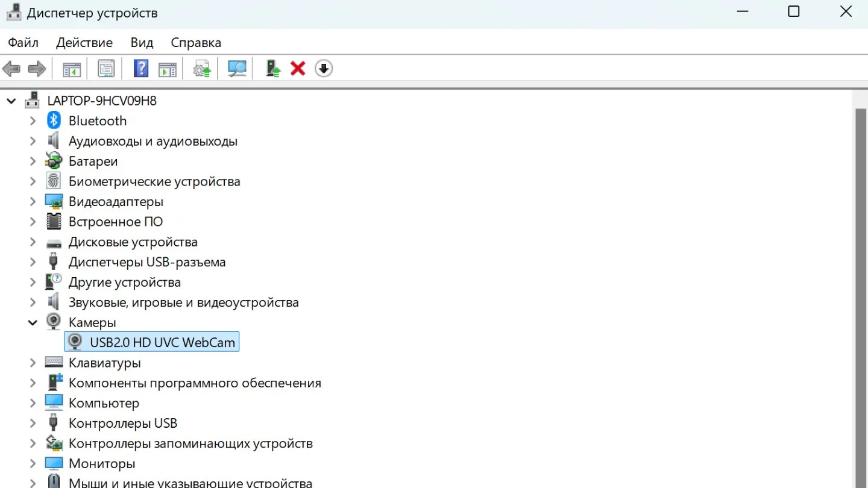
Task: Close the Диспетчер устройств window
Action: point(846,11)
